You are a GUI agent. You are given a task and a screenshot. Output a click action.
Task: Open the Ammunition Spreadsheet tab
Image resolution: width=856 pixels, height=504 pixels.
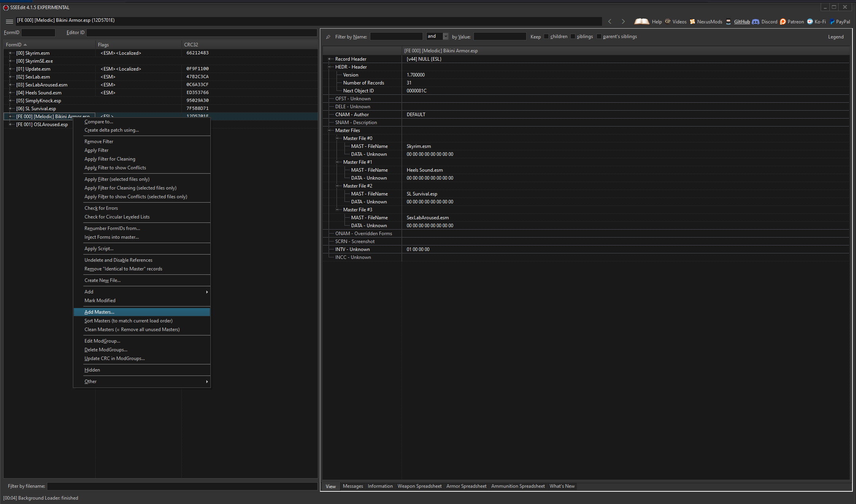[518, 486]
